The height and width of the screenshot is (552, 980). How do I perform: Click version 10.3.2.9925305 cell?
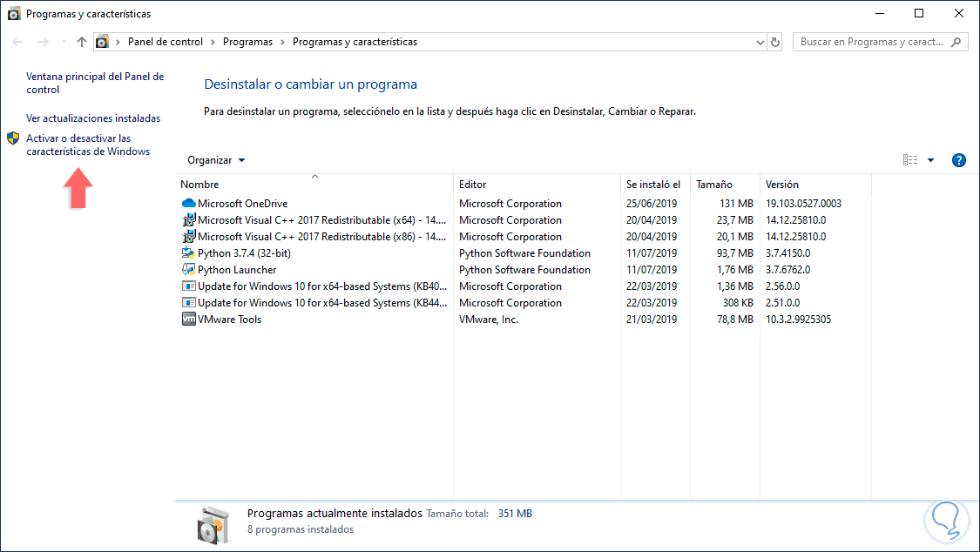(798, 319)
